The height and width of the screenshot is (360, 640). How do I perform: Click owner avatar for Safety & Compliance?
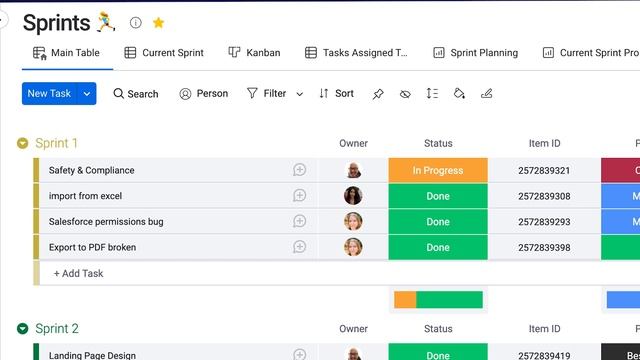click(353, 170)
